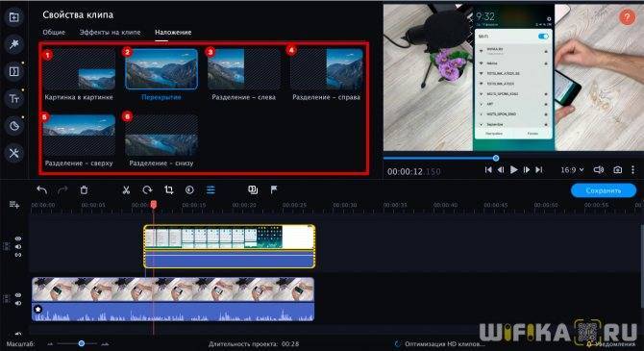Screen dimensions: 644x351
Task: Jump to the beginning of the project
Action: 488,170
